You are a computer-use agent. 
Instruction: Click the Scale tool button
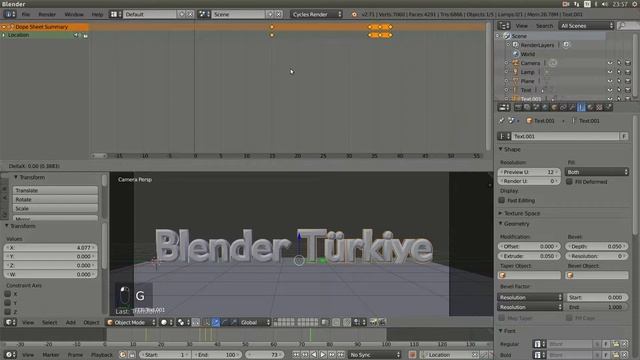coord(55,208)
